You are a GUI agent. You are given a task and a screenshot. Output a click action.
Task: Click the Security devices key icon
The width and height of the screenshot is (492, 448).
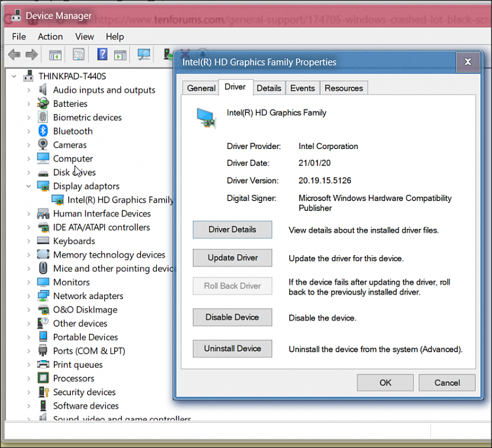[43, 392]
